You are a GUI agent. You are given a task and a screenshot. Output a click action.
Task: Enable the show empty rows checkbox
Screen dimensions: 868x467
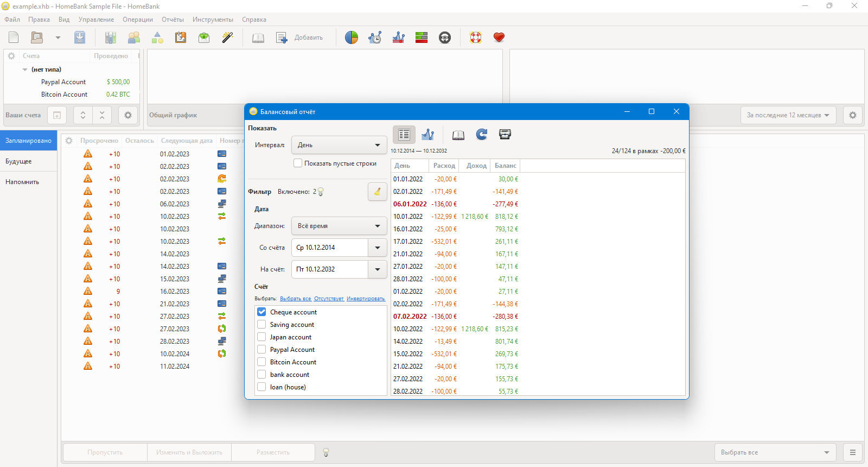298,163
